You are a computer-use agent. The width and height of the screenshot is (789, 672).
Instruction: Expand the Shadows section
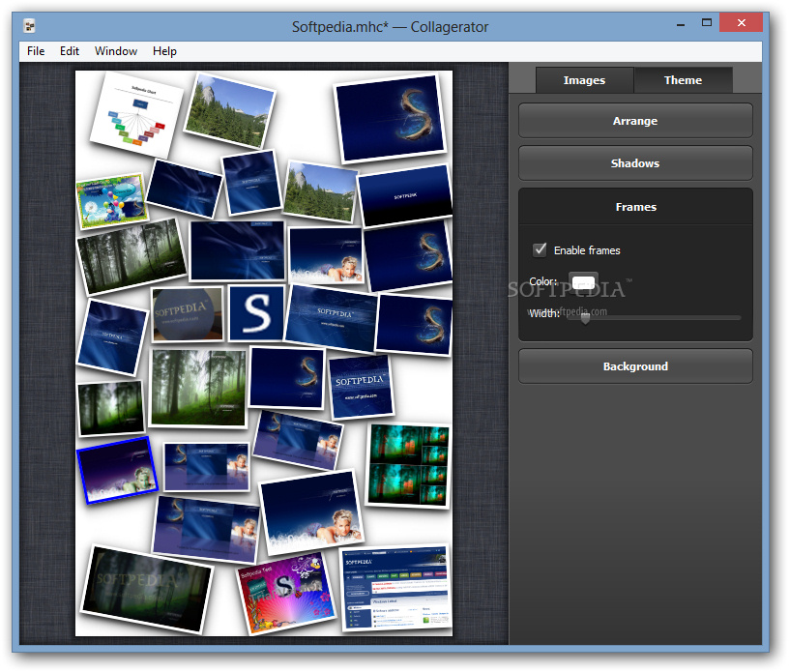click(x=635, y=163)
